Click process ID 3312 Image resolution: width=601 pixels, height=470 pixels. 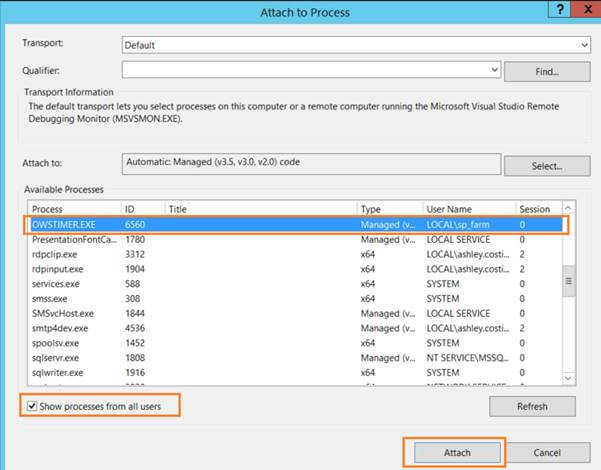[135, 254]
